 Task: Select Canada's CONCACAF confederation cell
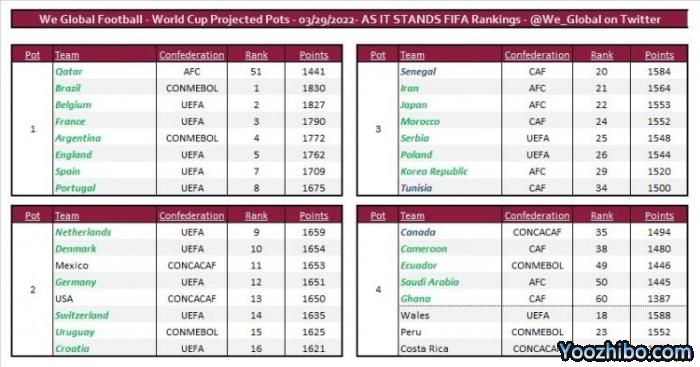point(537,232)
